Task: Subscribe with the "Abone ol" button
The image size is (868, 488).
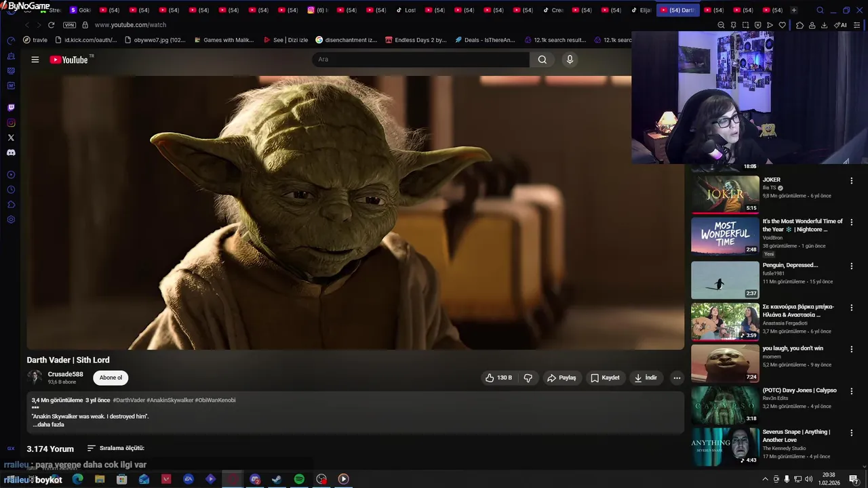Action: [x=111, y=378]
